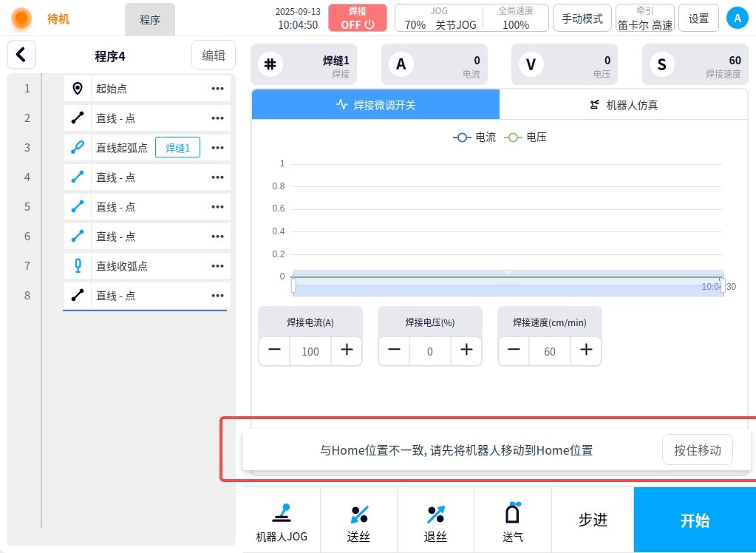Click the 直线收弧点 arc end icon
Screen dimensions: 756x553
(78, 266)
